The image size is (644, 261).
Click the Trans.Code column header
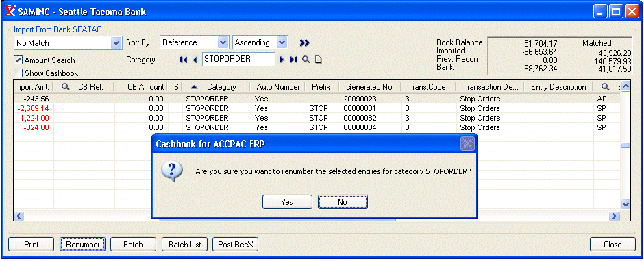click(x=429, y=86)
